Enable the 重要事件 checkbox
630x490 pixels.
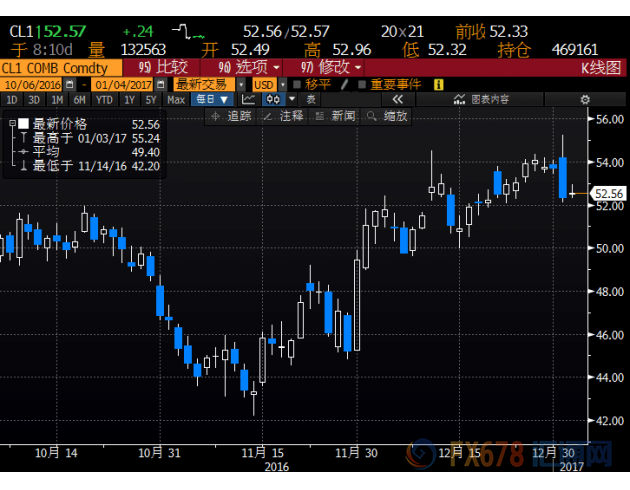click(x=362, y=84)
